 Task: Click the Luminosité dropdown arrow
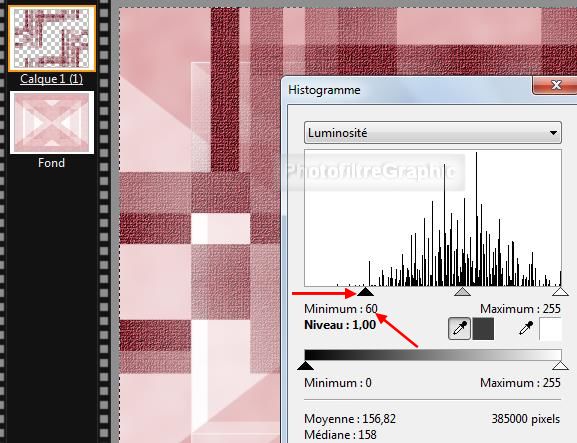point(553,133)
